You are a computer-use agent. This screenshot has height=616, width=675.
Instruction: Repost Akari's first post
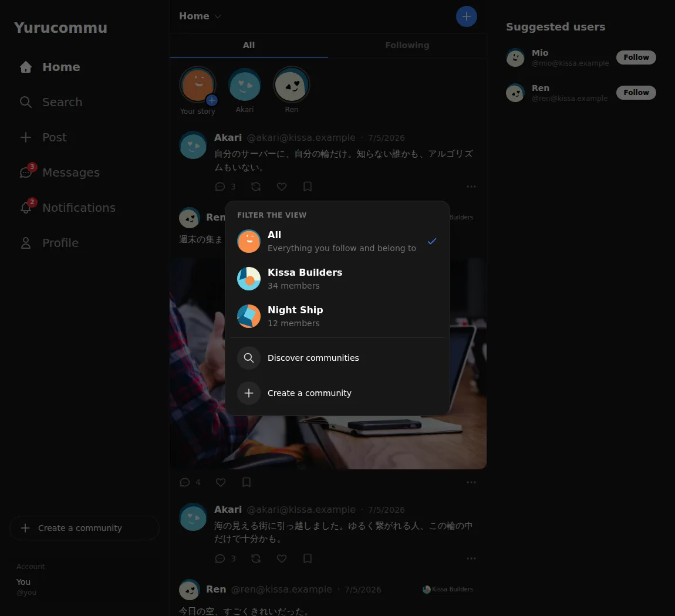256,187
